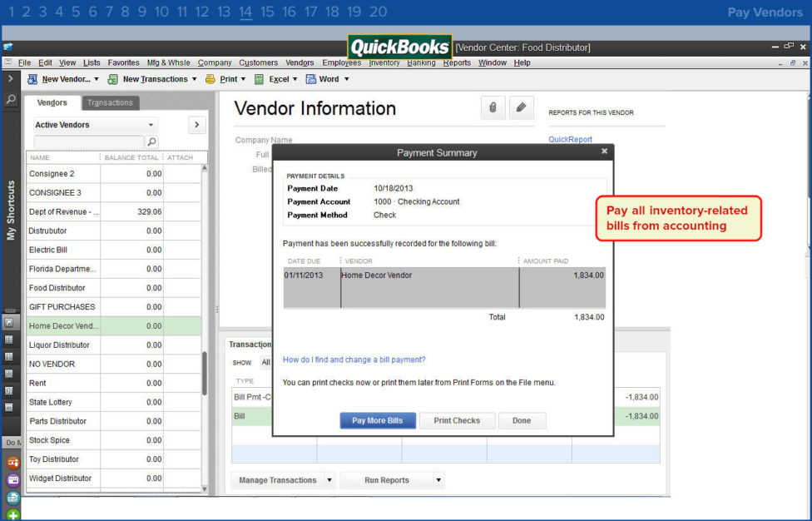This screenshot has height=521, width=812.
Task: Click the BALANCE TOTAL column header
Action: coord(131,157)
